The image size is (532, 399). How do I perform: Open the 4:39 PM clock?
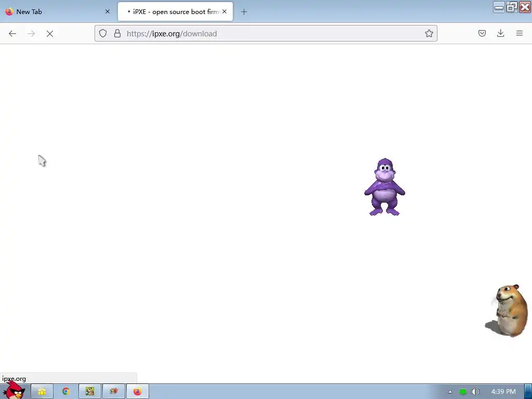pos(503,392)
